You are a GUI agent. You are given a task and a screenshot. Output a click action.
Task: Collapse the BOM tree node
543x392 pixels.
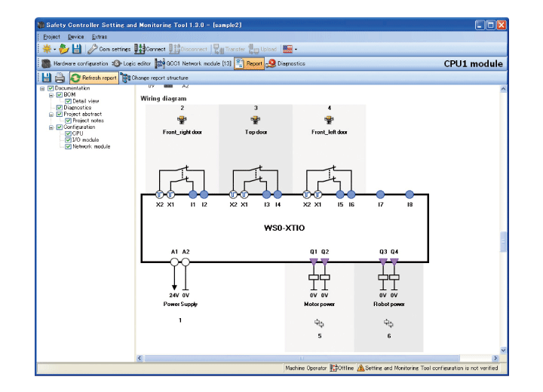(51, 95)
